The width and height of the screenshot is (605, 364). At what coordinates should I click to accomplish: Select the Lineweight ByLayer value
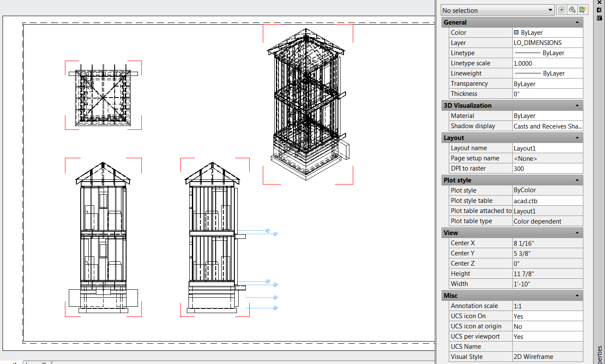coord(548,73)
